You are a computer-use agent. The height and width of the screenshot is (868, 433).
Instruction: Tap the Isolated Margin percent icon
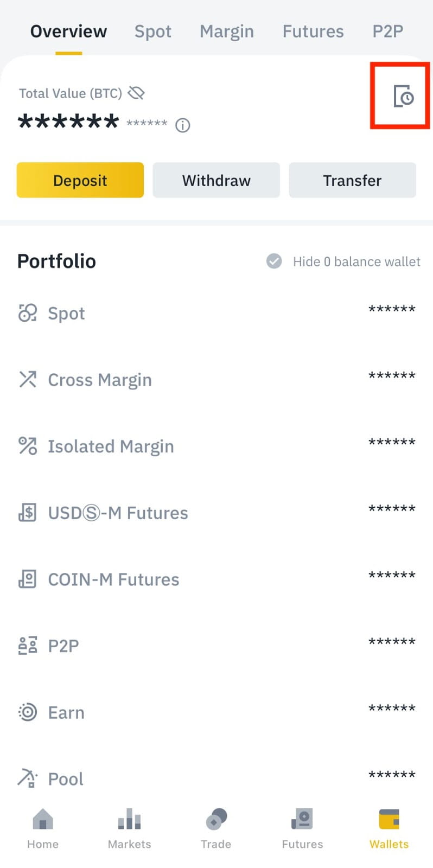(x=28, y=446)
